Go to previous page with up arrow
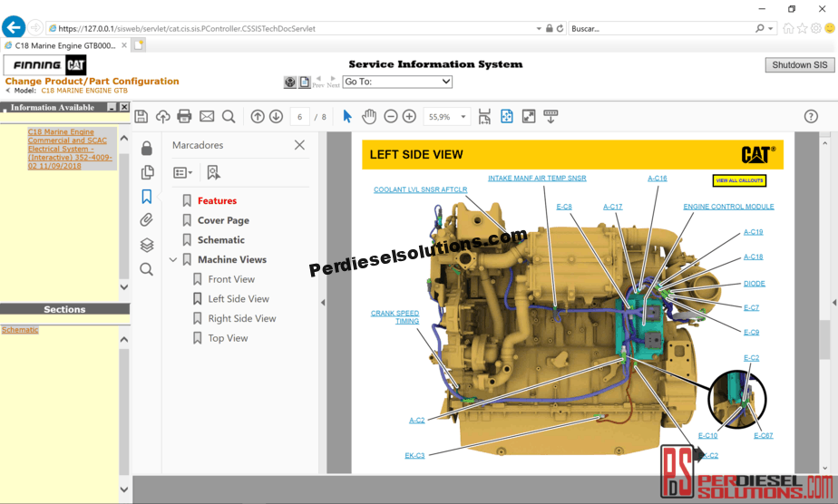Viewport: 838px width, 504px height. coord(258,116)
